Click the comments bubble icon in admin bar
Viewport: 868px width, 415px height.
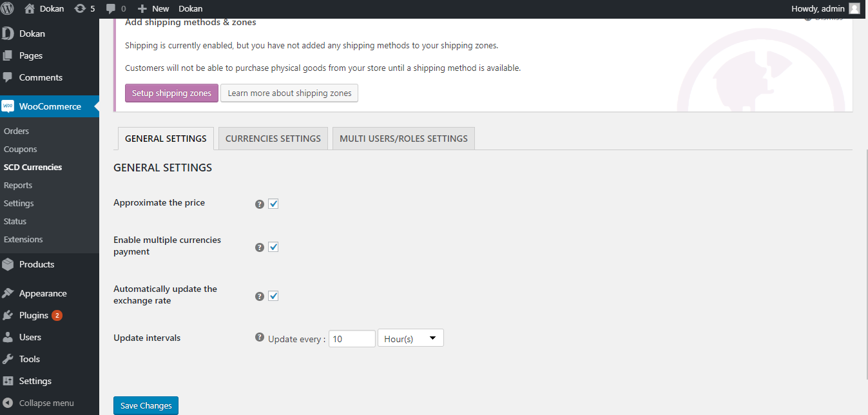click(111, 9)
